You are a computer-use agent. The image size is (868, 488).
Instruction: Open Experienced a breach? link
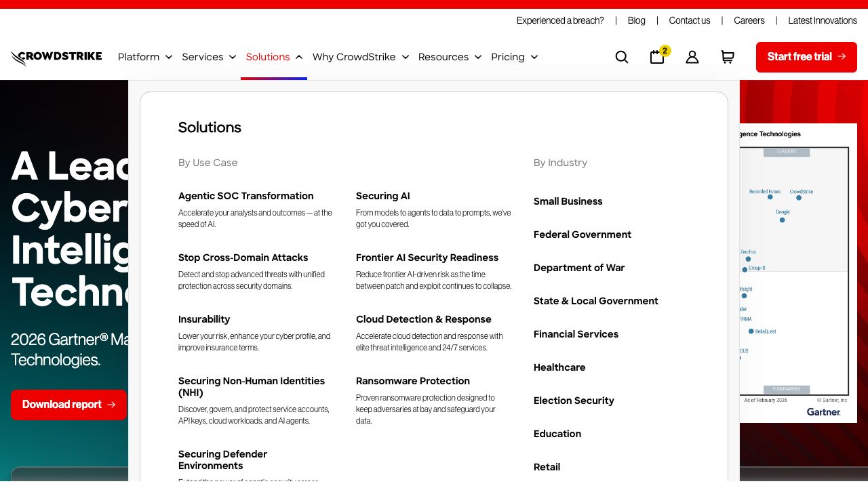[x=560, y=20]
